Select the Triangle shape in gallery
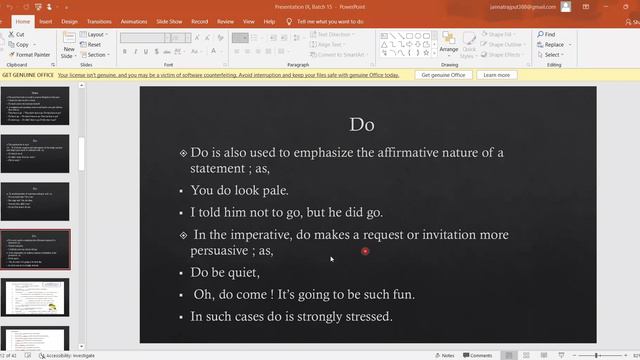Image resolution: width=640 pixels, height=360 pixels. point(384,44)
